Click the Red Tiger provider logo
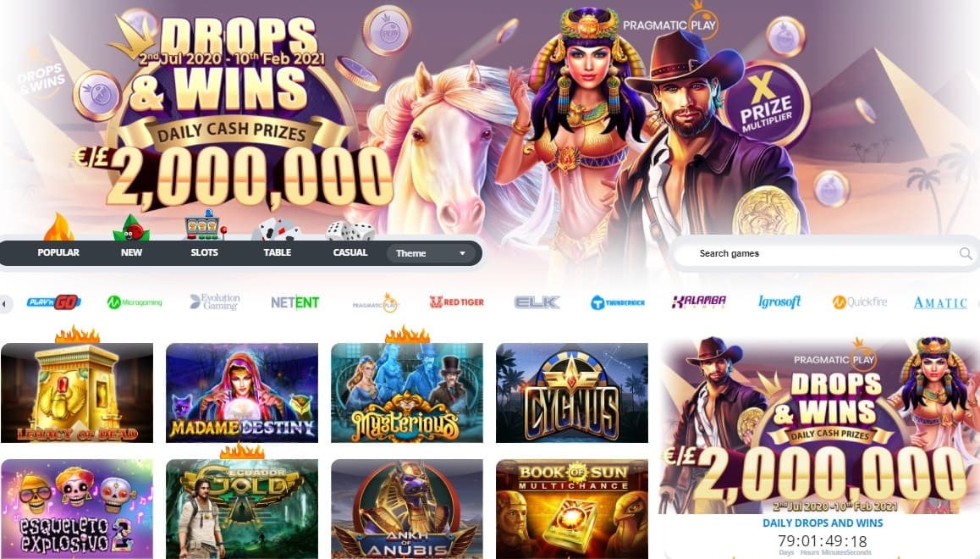The image size is (980, 559). tap(457, 302)
